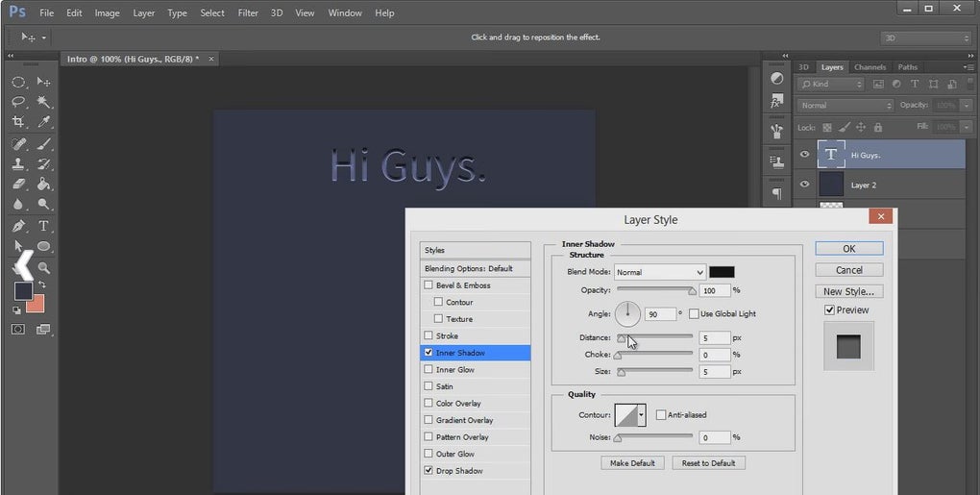980x495 pixels.
Task: Activate the Pen tool
Action: (18, 226)
